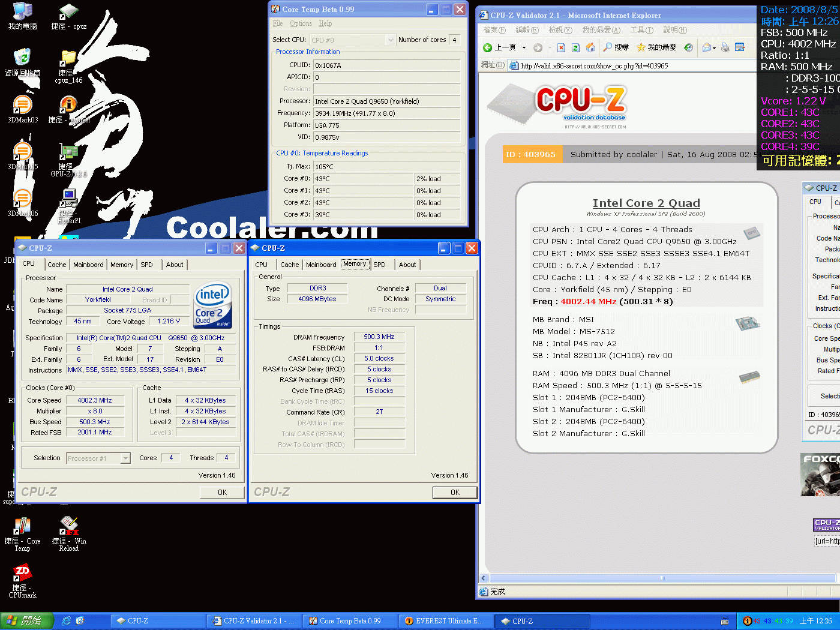Open the IE Mail dropdown arrow

click(x=714, y=47)
